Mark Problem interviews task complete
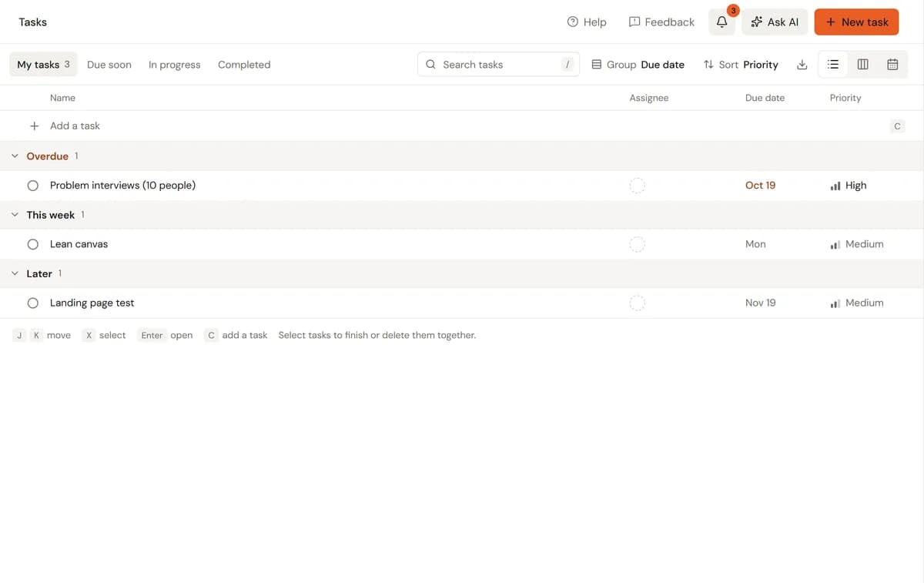The height and width of the screenshot is (583, 924). tap(33, 186)
